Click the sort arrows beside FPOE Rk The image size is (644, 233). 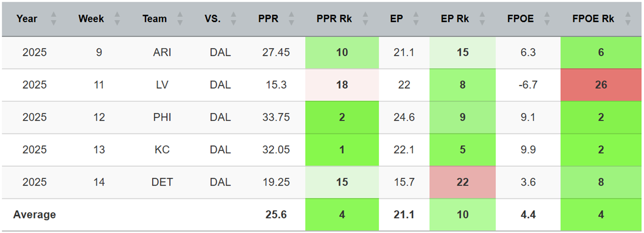628,19
